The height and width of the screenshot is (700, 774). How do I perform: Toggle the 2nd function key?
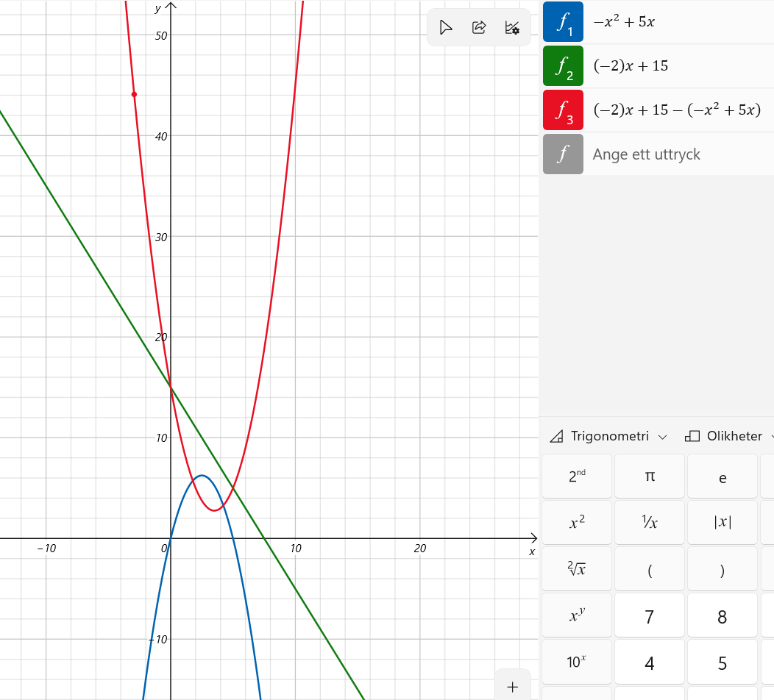577,476
